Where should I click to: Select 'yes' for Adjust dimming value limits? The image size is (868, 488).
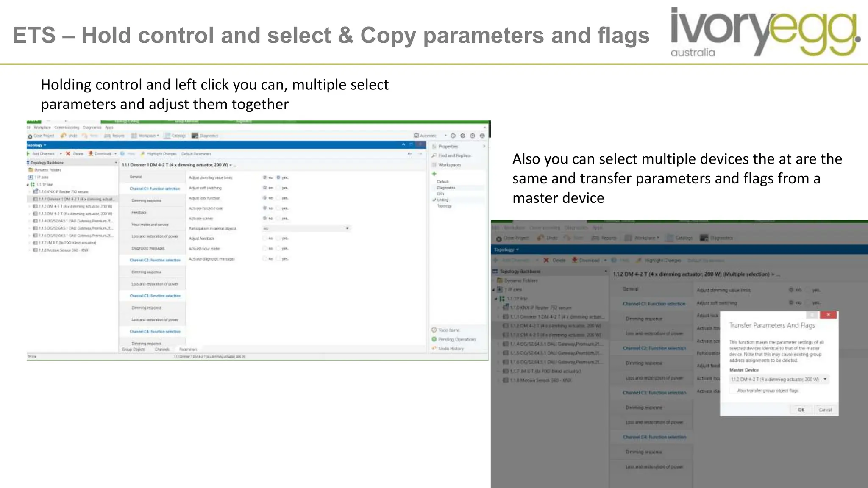coord(278,177)
